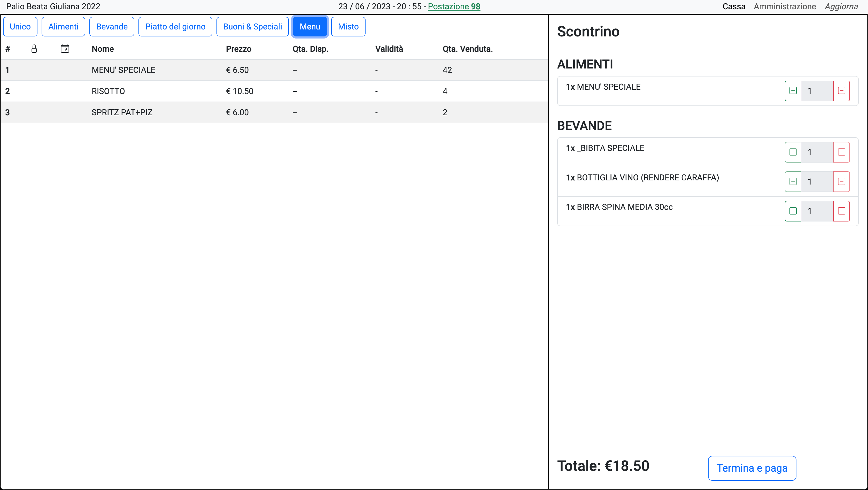Click BIRRA SPINA MEDIA quantity field
Screen dimensions: 868x490
click(x=817, y=211)
